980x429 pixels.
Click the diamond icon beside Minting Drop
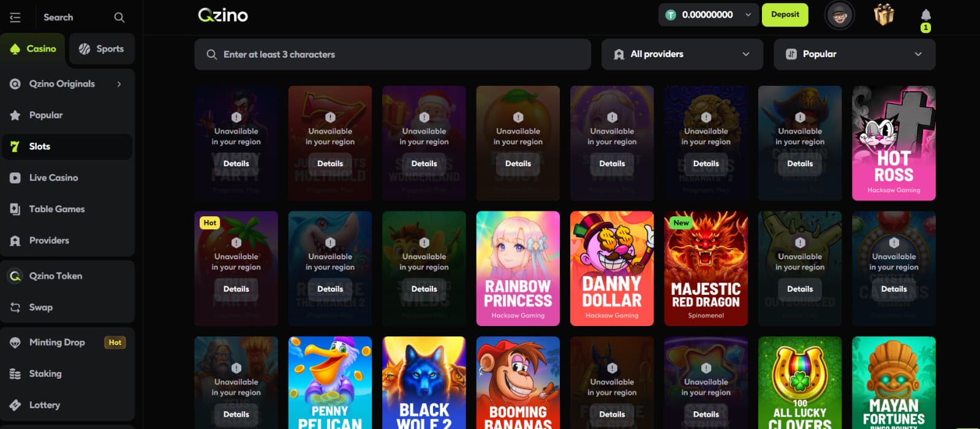(15, 343)
